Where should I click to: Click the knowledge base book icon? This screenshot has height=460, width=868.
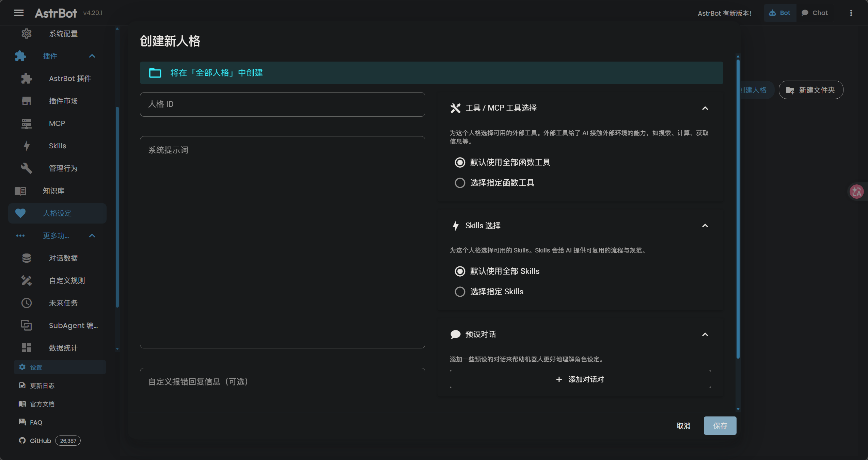tap(20, 191)
